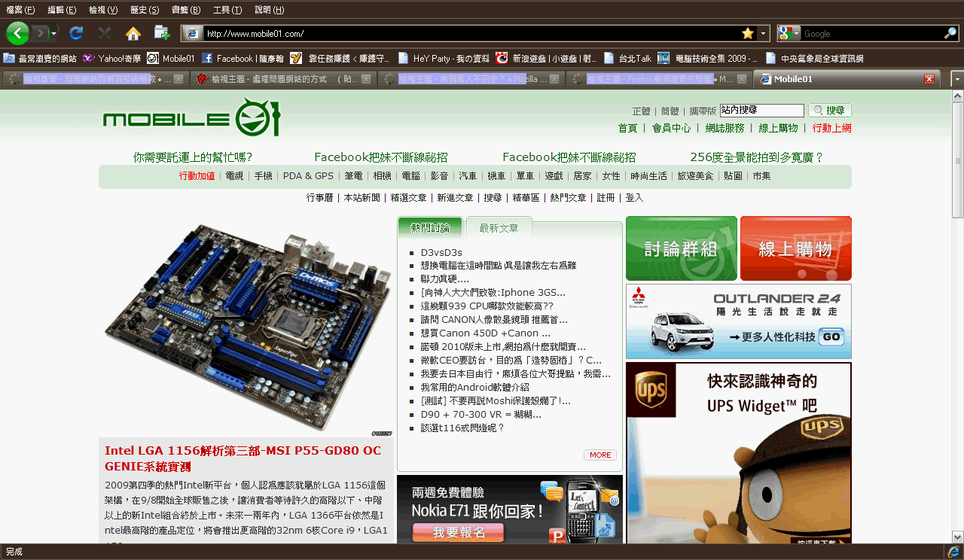Close the 處理問題網站的方式 tab

[366, 79]
